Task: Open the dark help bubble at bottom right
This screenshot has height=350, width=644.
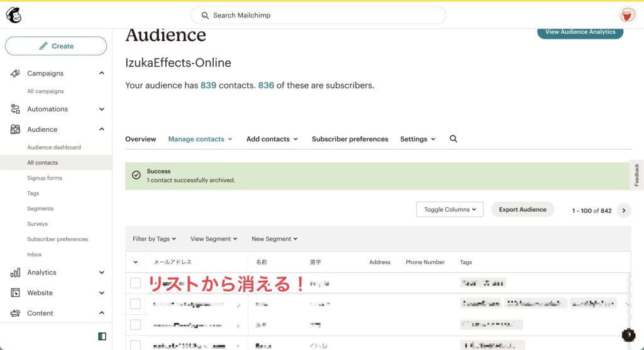Action: 628,335
